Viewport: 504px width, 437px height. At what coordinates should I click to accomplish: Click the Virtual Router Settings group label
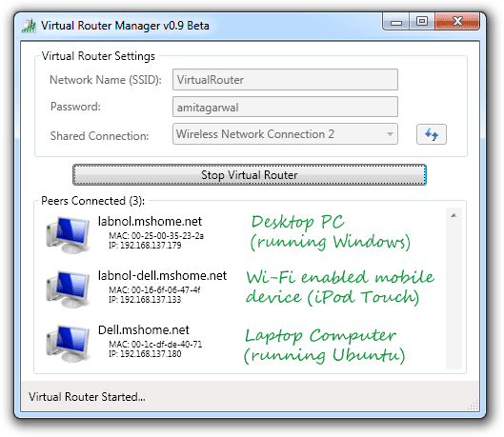[x=98, y=56]
